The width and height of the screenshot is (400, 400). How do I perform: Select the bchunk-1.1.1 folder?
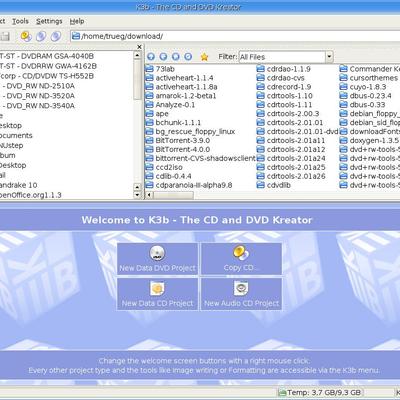(x=173, y=123)
